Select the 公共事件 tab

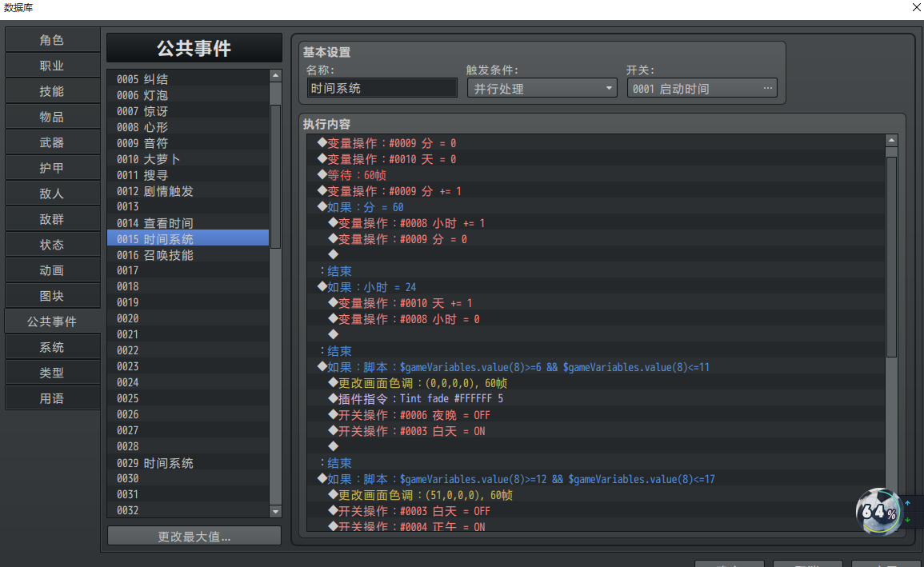53,321
